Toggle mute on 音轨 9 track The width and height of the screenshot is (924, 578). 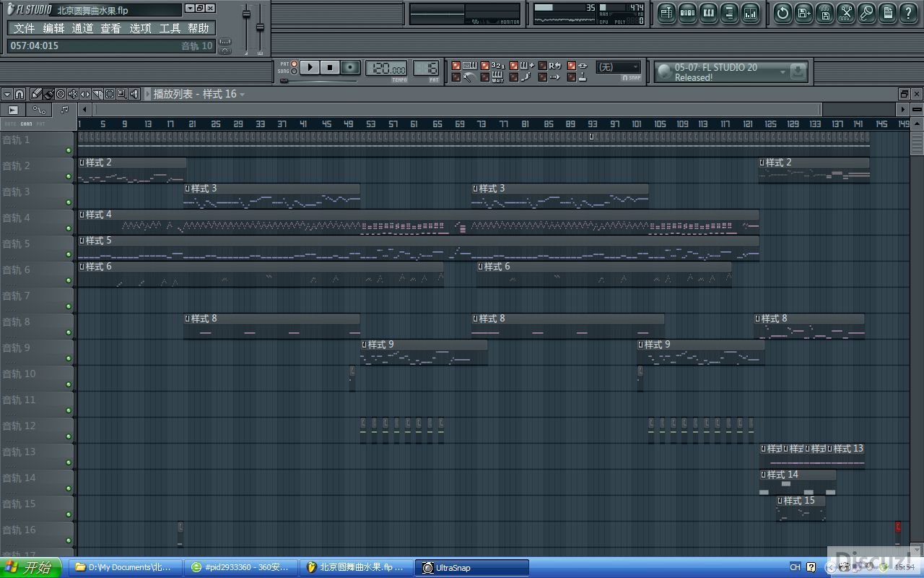tap(69, 358)
